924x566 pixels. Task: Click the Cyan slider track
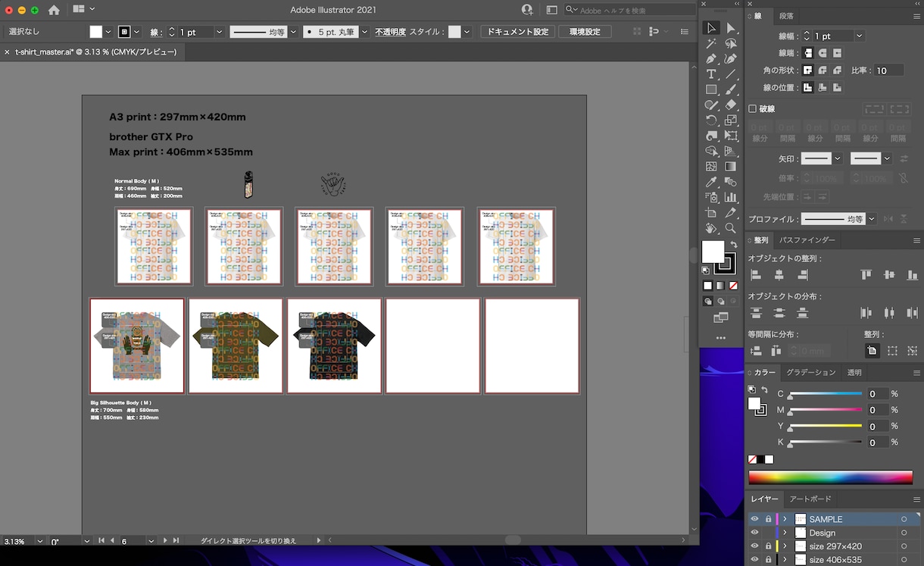point(826,394)
